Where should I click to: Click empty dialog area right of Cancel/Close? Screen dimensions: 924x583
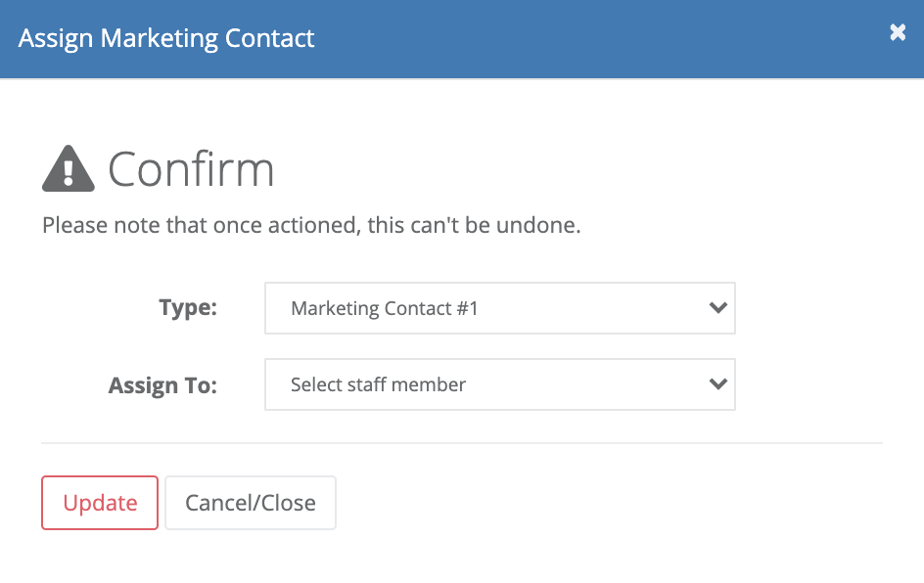point(607,503)
